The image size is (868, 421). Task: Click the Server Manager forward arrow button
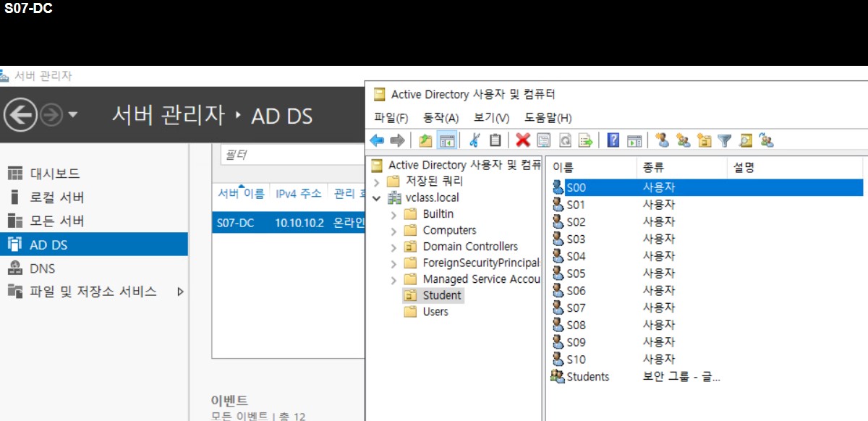(x=51, y=115)
